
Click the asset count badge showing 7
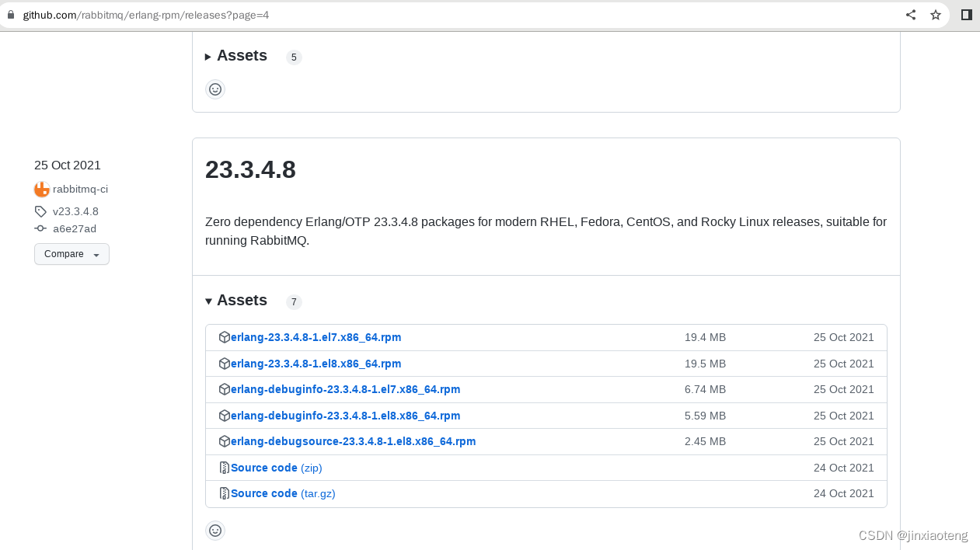click(x=294, y=301)
